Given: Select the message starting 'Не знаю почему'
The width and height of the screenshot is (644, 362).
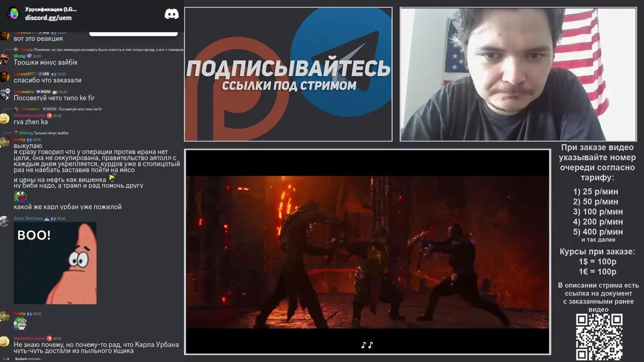Looking at the screenshot, I should click(96, 347).
